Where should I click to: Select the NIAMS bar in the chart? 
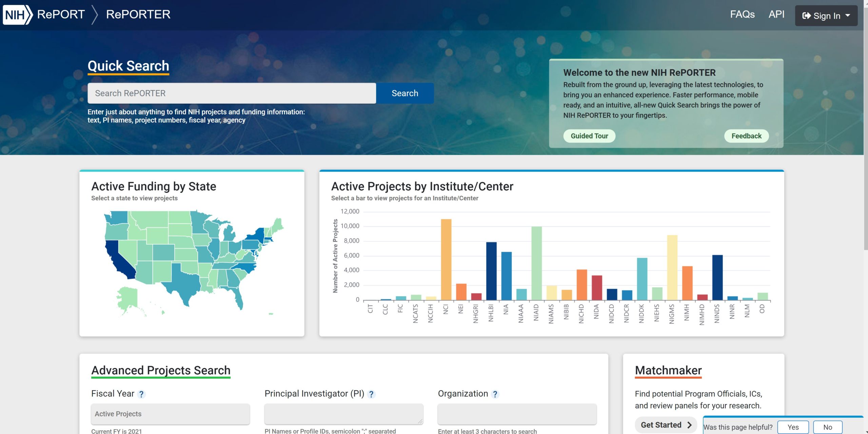click(x=552, y=293)
